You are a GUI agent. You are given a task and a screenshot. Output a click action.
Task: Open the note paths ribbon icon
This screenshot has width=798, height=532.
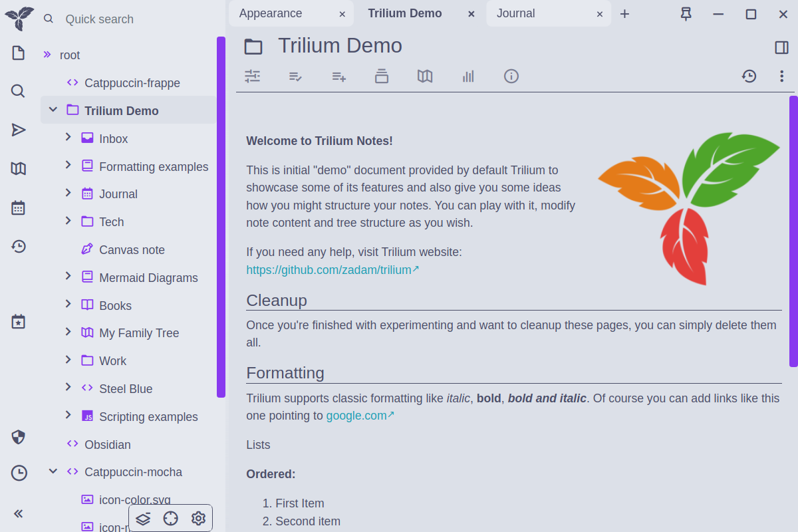pyautogui.click(x=382, y=76)
